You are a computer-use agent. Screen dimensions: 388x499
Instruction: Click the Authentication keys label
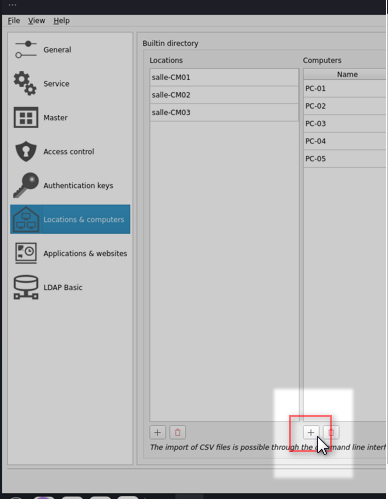pos(78,185)
